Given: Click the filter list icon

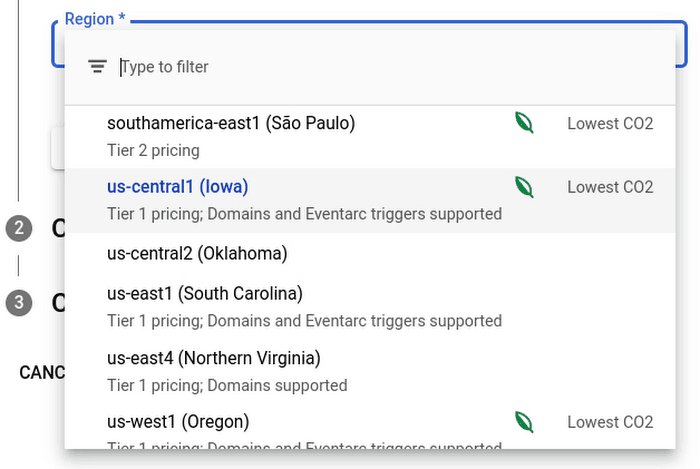Looking at the screenshot, I should point(97,67).
